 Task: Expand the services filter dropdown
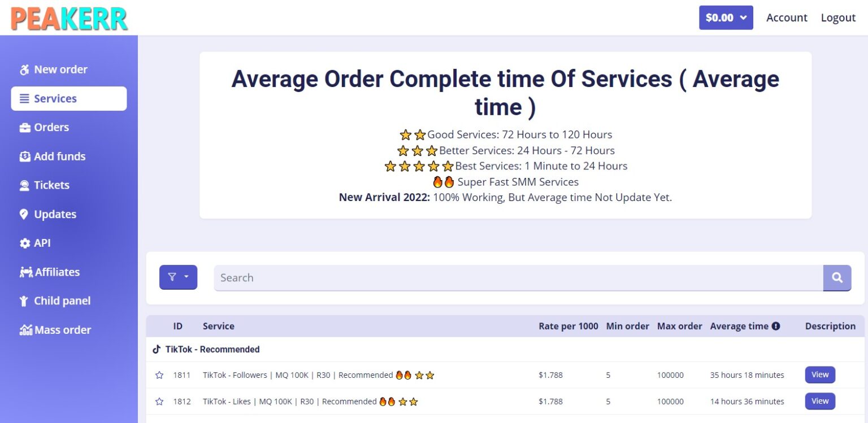178,277
